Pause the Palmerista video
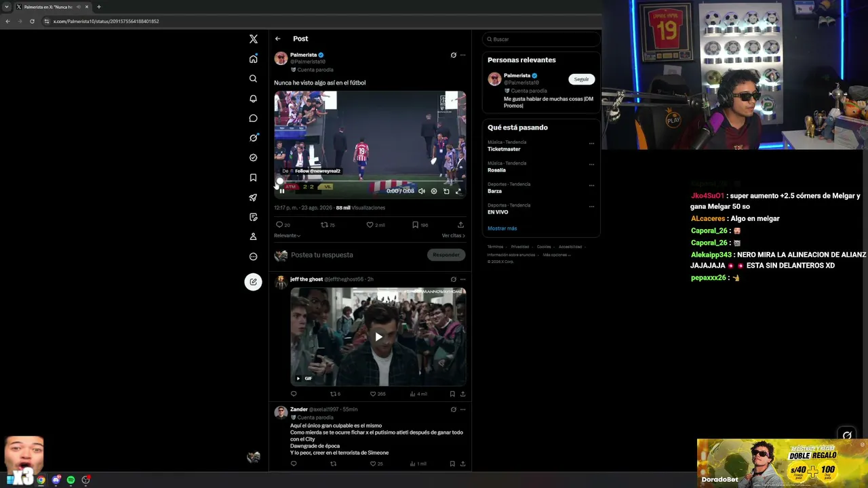868x488 pixels. 282,191
